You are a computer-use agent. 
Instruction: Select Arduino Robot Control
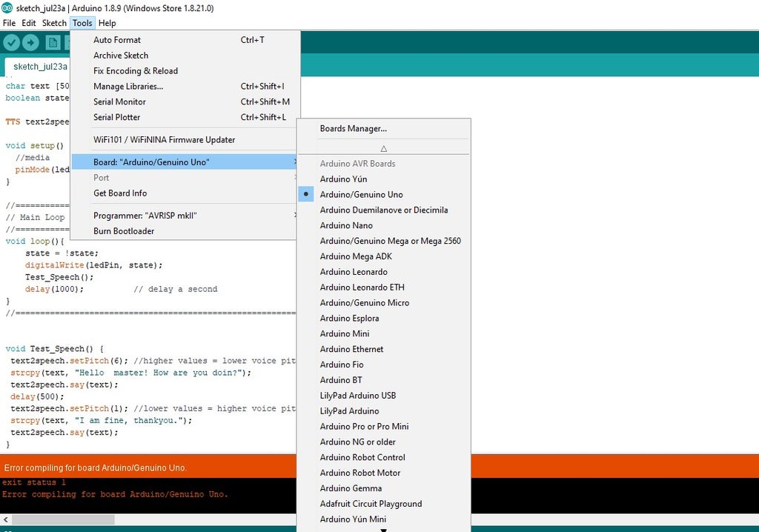point(384,457)
